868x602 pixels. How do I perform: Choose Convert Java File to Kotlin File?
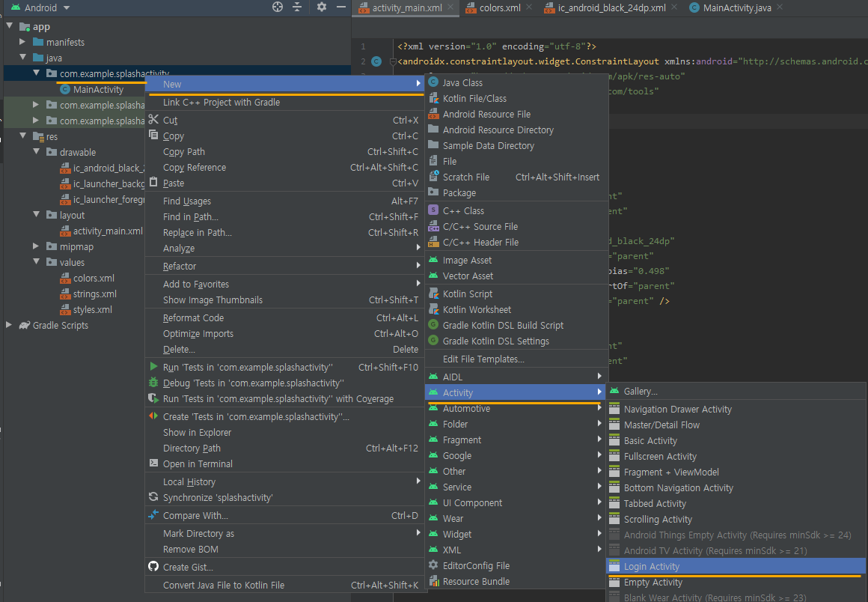[x=284, y=586]
